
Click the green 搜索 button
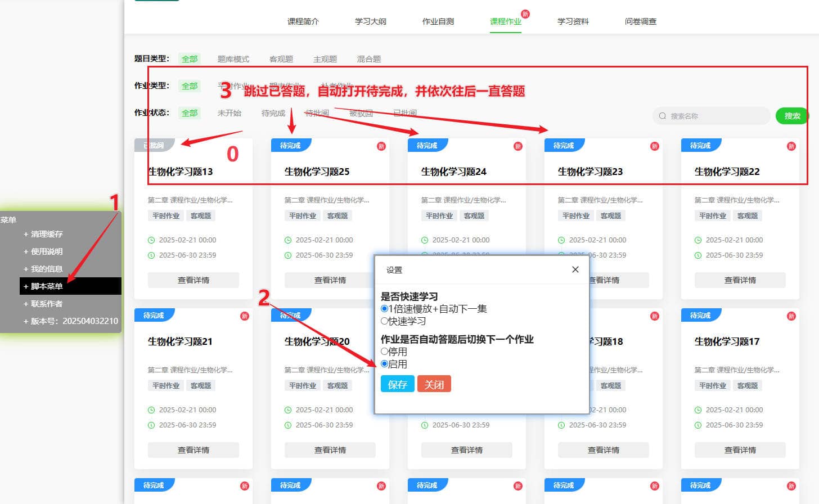click(792, 116)
